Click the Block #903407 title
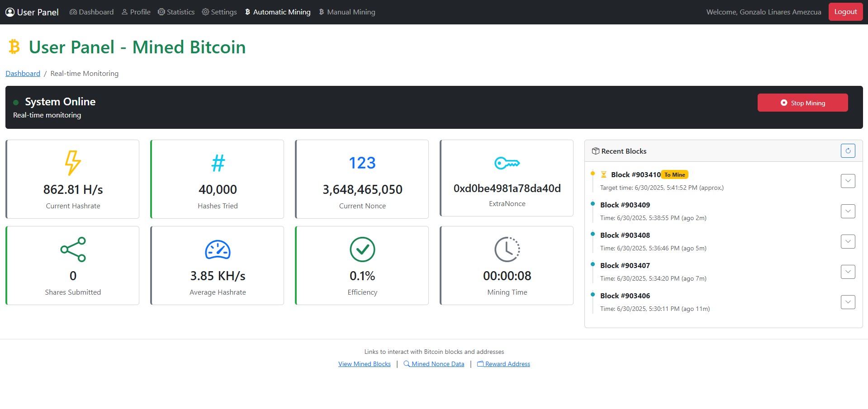The image size is (868, 409). 625,265
